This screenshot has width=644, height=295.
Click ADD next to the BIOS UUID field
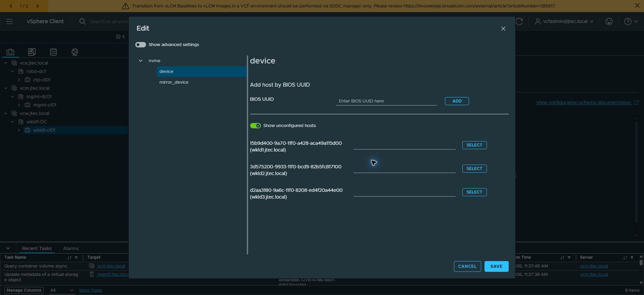[x=457, y=101]
